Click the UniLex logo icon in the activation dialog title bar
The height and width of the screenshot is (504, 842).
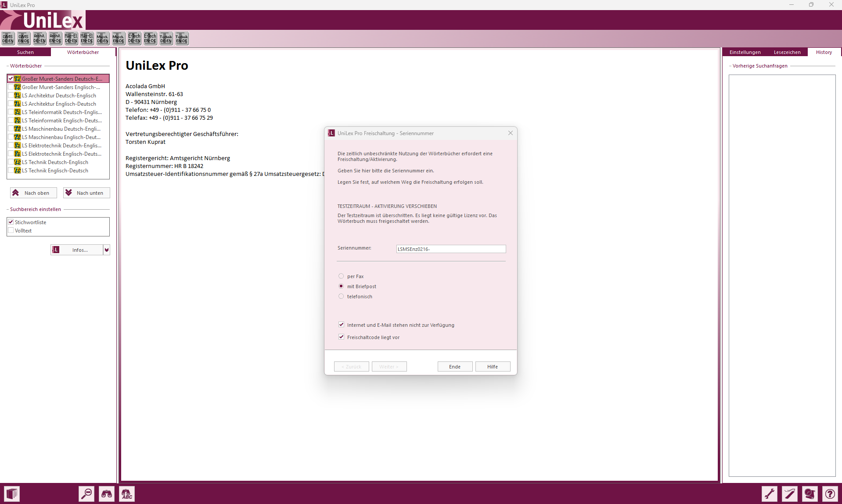click(331, 133)
